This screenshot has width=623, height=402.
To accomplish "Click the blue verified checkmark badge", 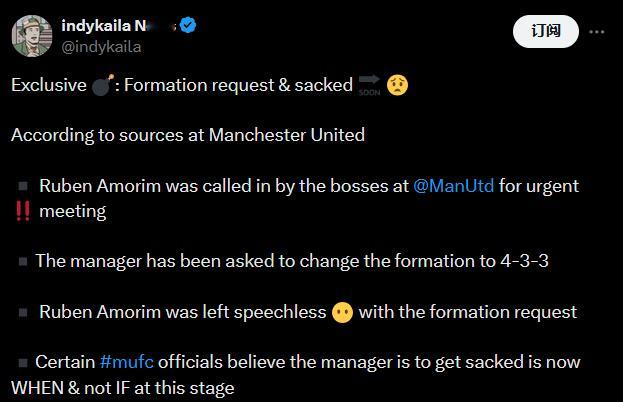I will [188, 25].
